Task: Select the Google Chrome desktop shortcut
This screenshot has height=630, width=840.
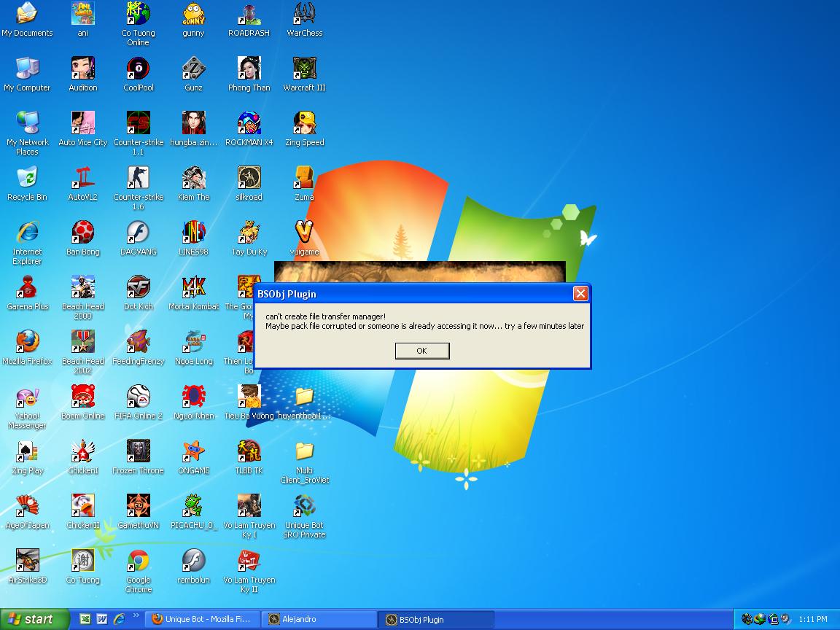Action: tap(139, 571)
